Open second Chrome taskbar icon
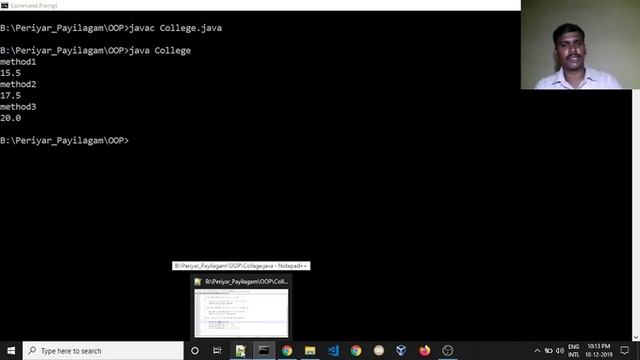 (356, 351)
